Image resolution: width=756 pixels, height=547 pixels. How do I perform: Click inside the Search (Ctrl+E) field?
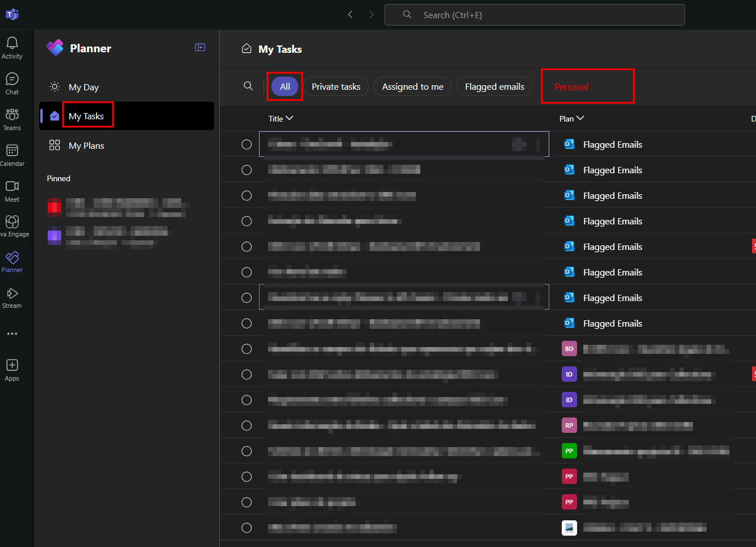click(534, 14)
